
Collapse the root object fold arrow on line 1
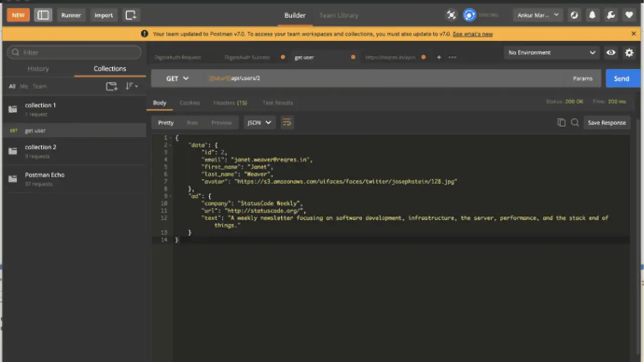click(x=170, y=138)
